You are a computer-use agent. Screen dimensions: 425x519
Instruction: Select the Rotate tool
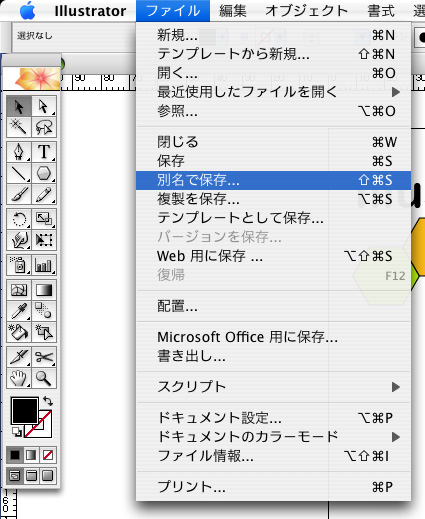(19, 219)
